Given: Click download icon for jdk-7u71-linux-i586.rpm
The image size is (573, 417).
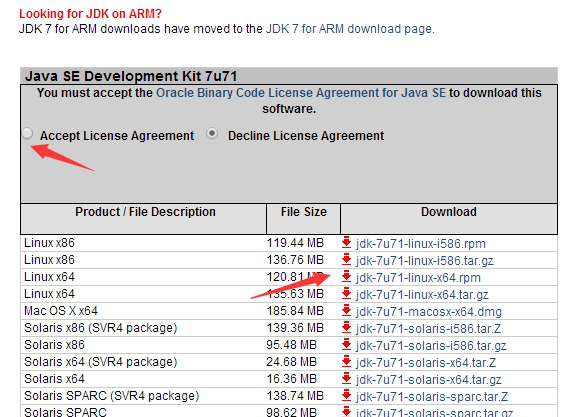Looking at the screenshot, I should pos(346,243).
